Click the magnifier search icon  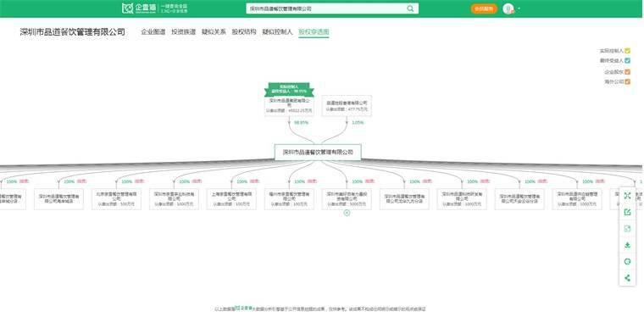click(x=410, y=8)
